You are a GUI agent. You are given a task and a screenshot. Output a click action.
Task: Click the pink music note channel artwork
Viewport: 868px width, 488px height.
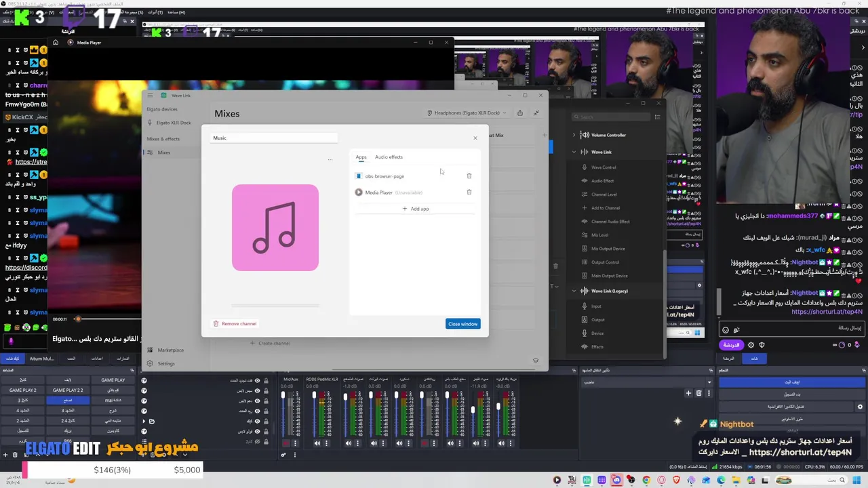pyautogui.click(x=275, y=228)
